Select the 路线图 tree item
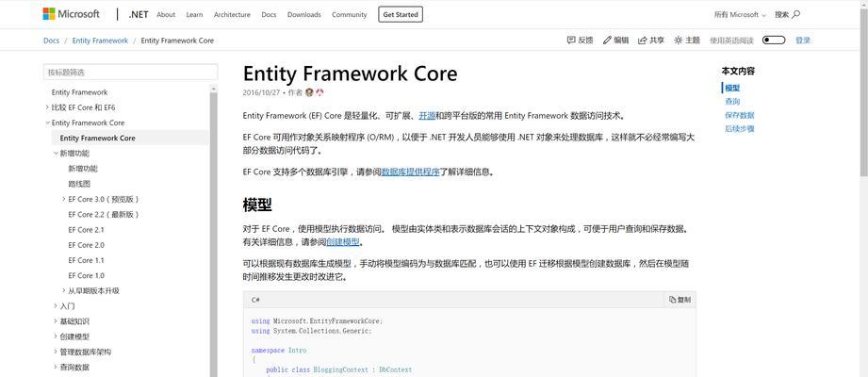This screenshot has height=377, width=868. pos(79,184)
